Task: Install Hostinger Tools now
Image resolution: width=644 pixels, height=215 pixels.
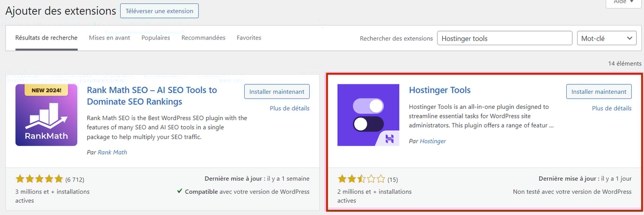Action: coord(599,92)
